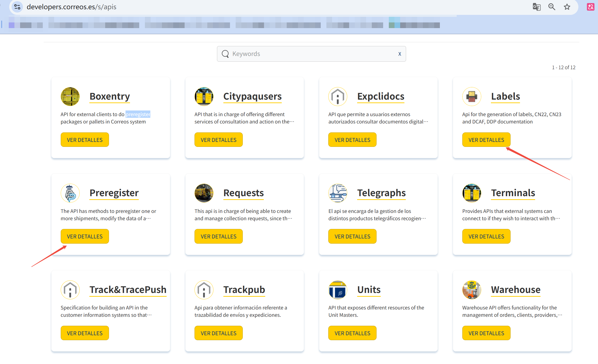Follow the Terminals title link
Screen dimensions: 598x364
pyautogui.click(x=513, y=193)
